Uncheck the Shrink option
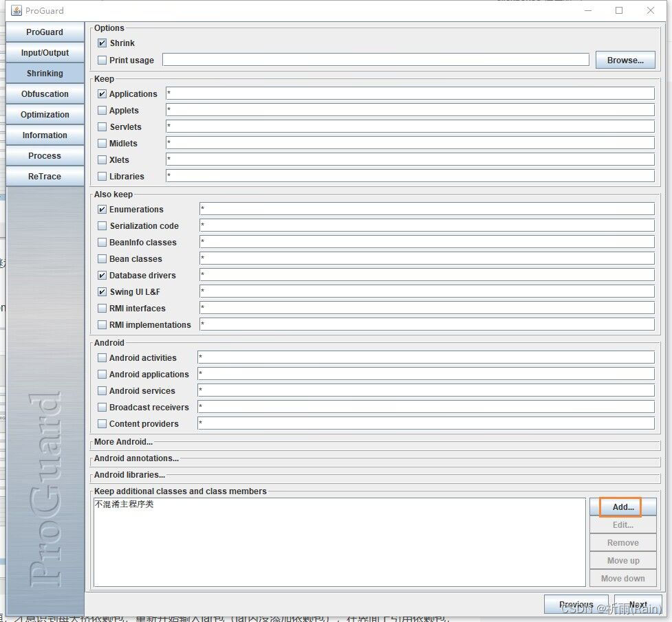This screenshot has width=672, height=622. point(102,43)
